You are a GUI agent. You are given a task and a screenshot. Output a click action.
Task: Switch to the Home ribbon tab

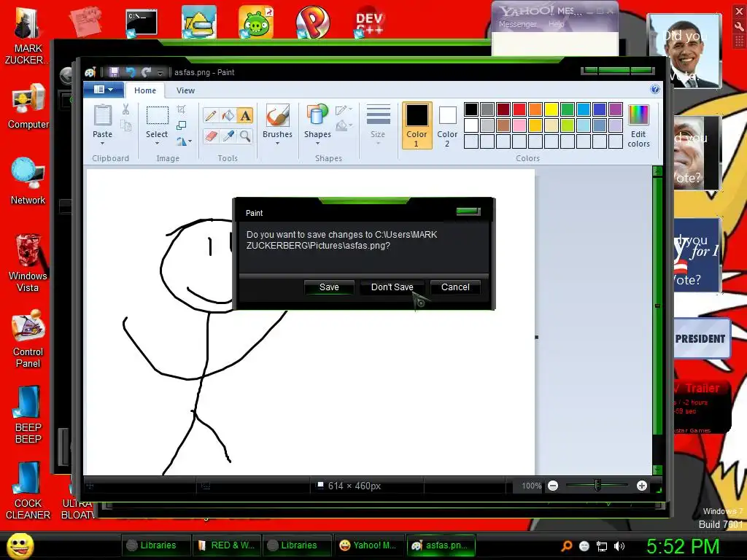coord(145,90)
